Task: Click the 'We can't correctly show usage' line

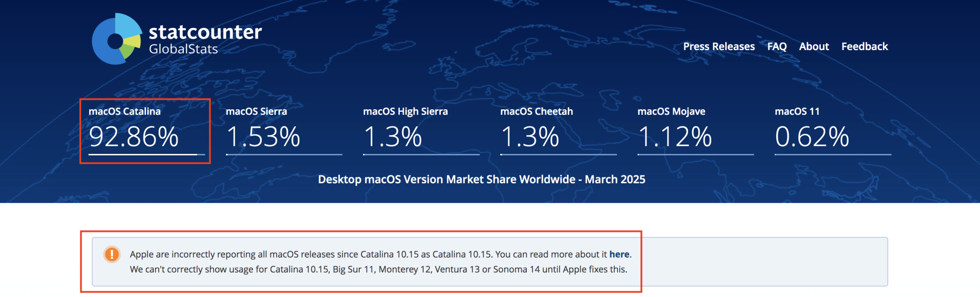Action: pos(378,269)
